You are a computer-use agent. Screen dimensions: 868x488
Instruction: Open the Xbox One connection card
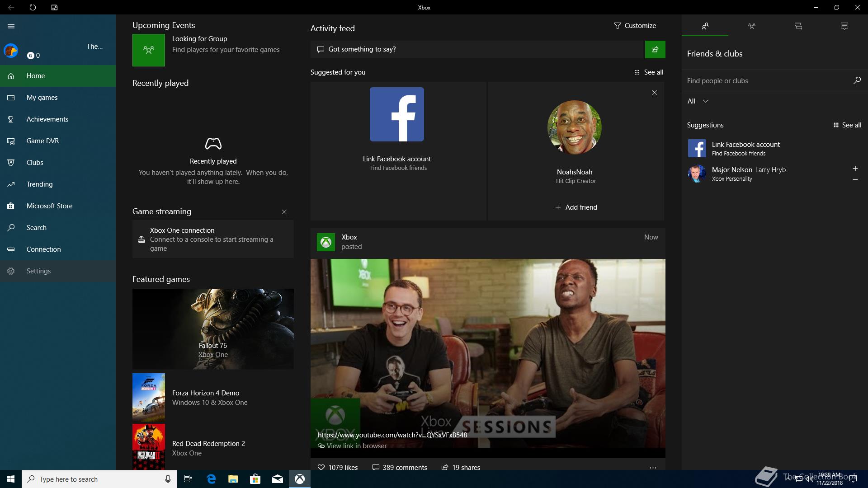coord(213,239)
